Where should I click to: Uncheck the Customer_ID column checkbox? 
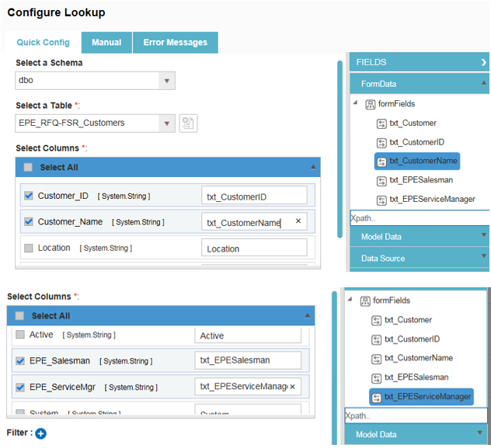point(29,196)
